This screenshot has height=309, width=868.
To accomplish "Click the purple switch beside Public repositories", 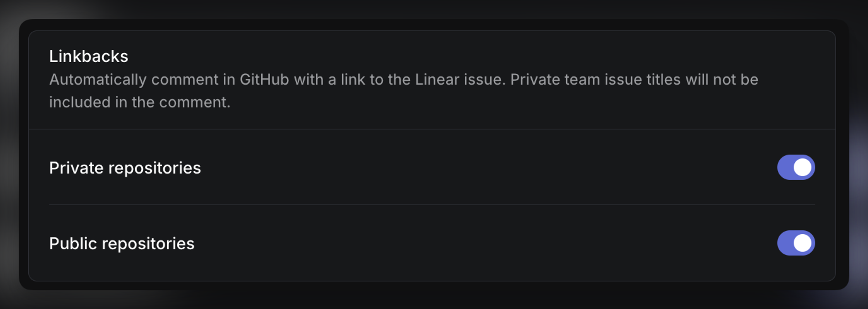I will pos(796,243).
